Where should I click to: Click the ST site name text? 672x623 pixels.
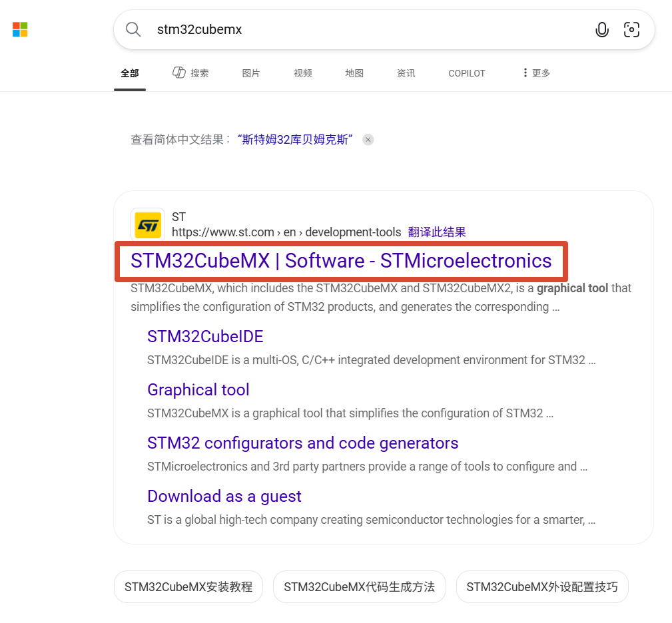pos(178,217)
